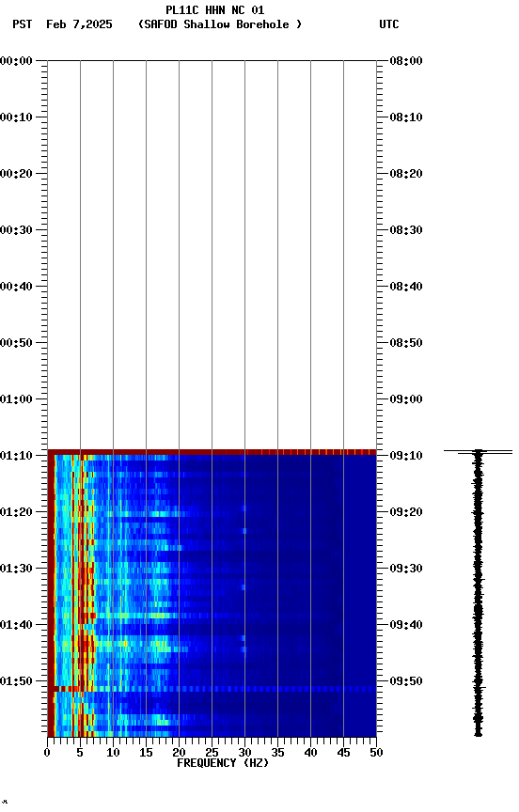The image size is (519, 812).
Task: Click the 00:20 PST time label
Action: click(16, 174)
